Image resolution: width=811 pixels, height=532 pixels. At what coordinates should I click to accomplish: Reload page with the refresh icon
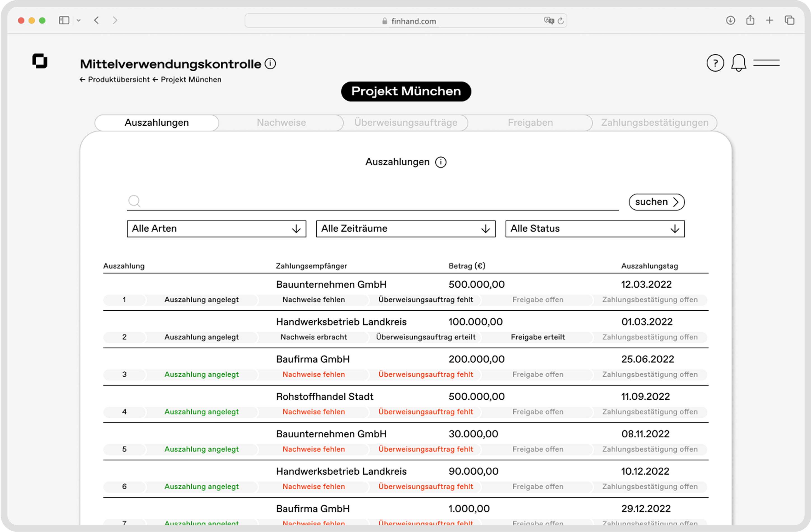click(x=561, y=21)
